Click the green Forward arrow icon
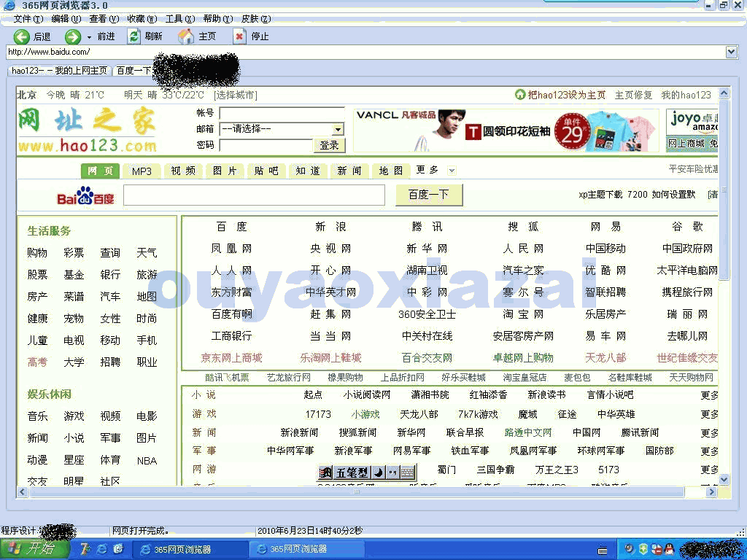The image size is (747, 560). click(x=73, y=36)
